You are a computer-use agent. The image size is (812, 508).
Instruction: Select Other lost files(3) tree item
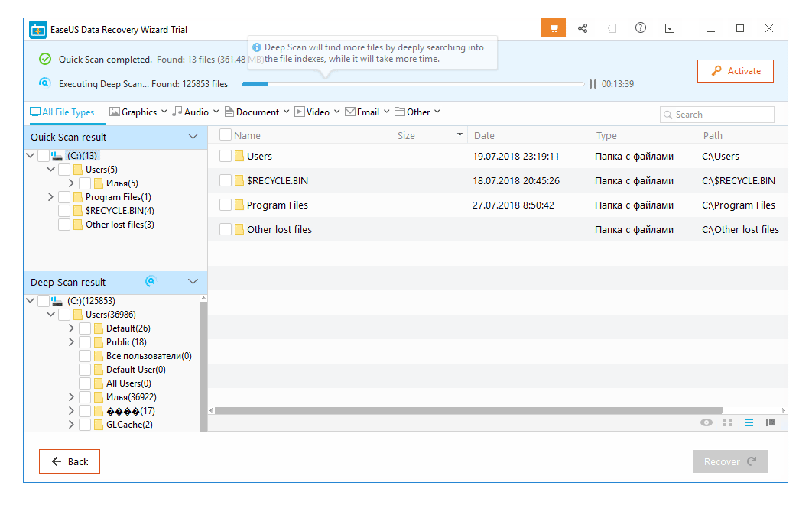click(x=119, y=225)
